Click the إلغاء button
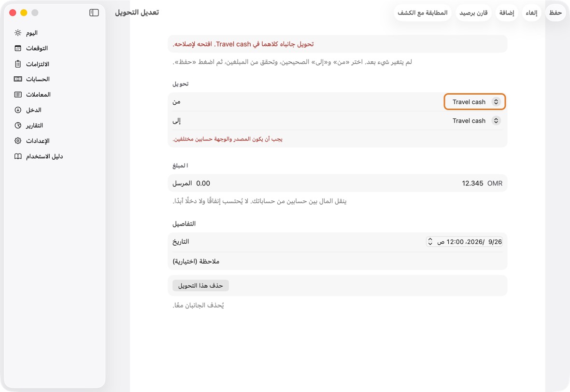This screenshot has height=392, width=570. click(531, 13)
